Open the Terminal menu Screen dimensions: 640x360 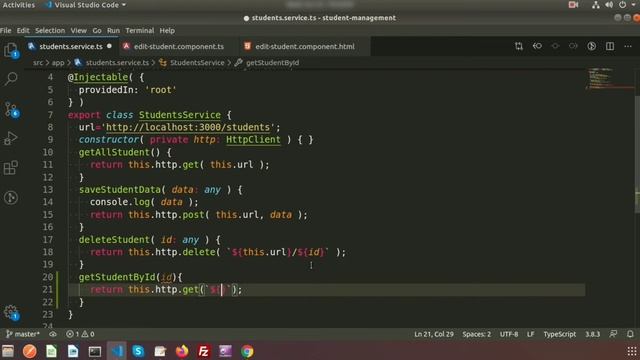coord(140,31)
